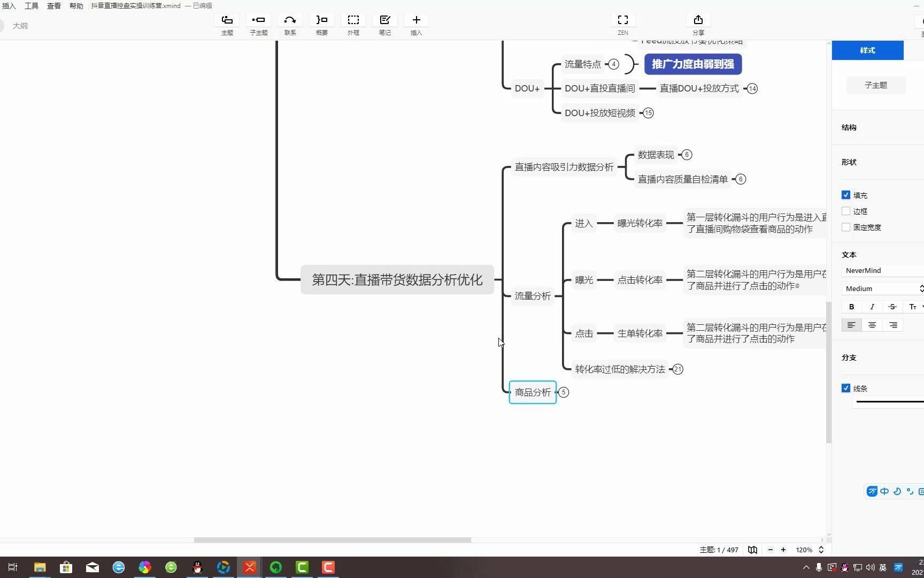924x578 pixels.
Task: Expand the 直播DOU+投放方式 node count 14
Action: 752,89
